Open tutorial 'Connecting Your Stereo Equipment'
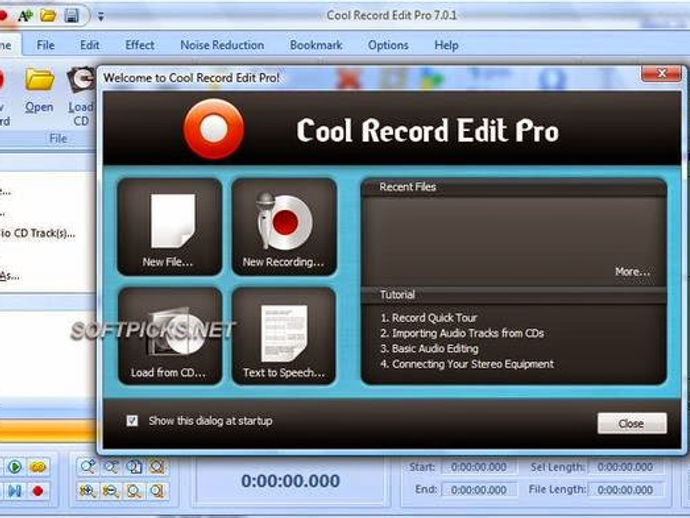The width and height of the screenshot is (690, 518). [x=467, y=364]
